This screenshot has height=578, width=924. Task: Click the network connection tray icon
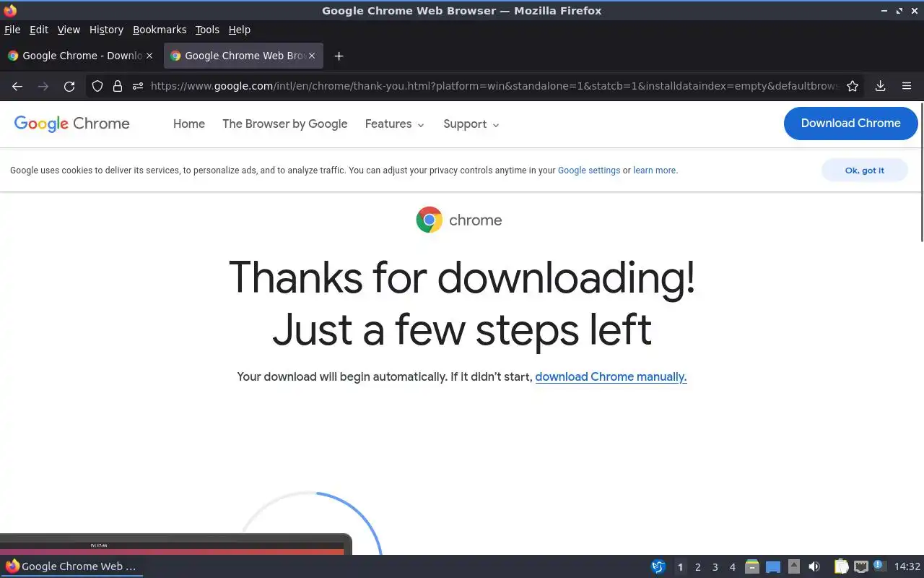(x=860, y=566)
